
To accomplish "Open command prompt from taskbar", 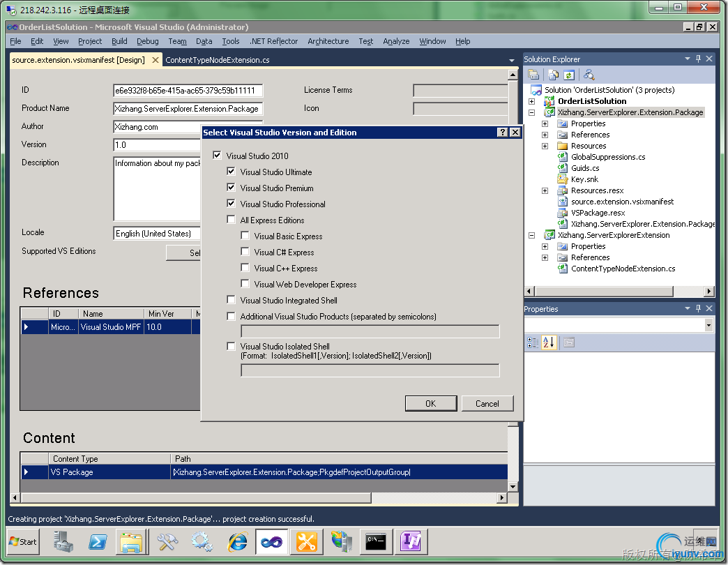I will tap(376, 542).
